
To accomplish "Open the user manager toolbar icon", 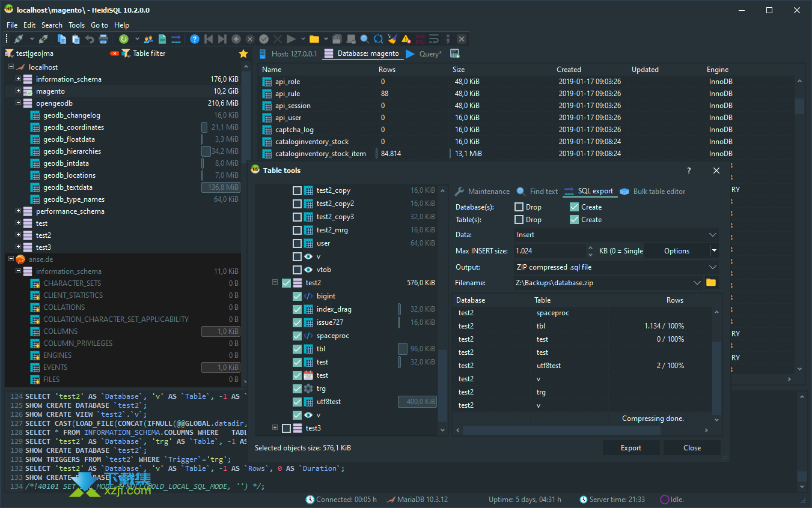I will [x=149, y=39].
